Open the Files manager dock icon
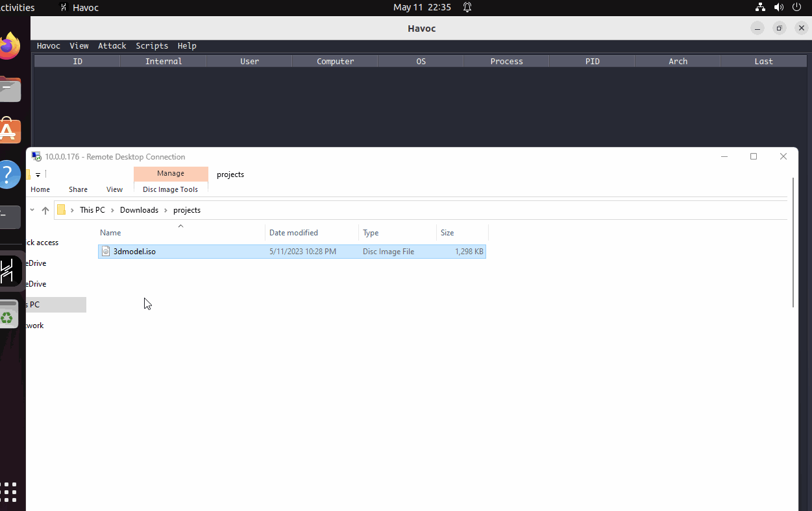The width and height of the screenshot is (812, 511). tap(9, 89)
